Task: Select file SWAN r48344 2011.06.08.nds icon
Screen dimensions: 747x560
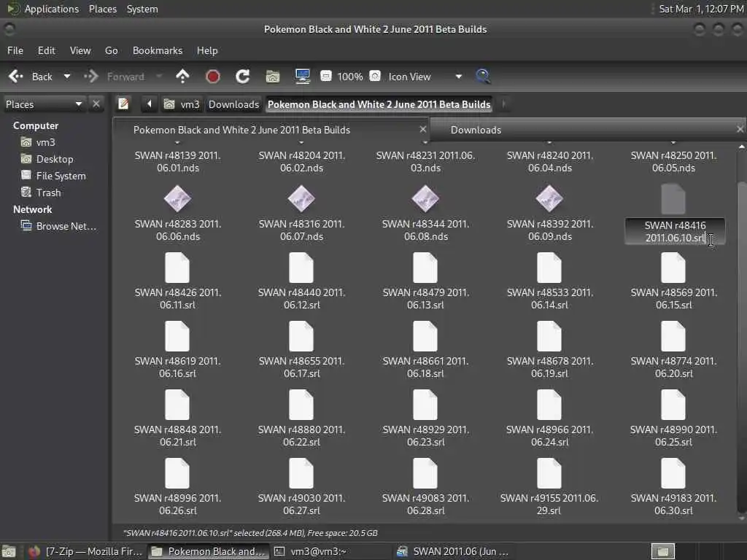Action: coord(425,198)
